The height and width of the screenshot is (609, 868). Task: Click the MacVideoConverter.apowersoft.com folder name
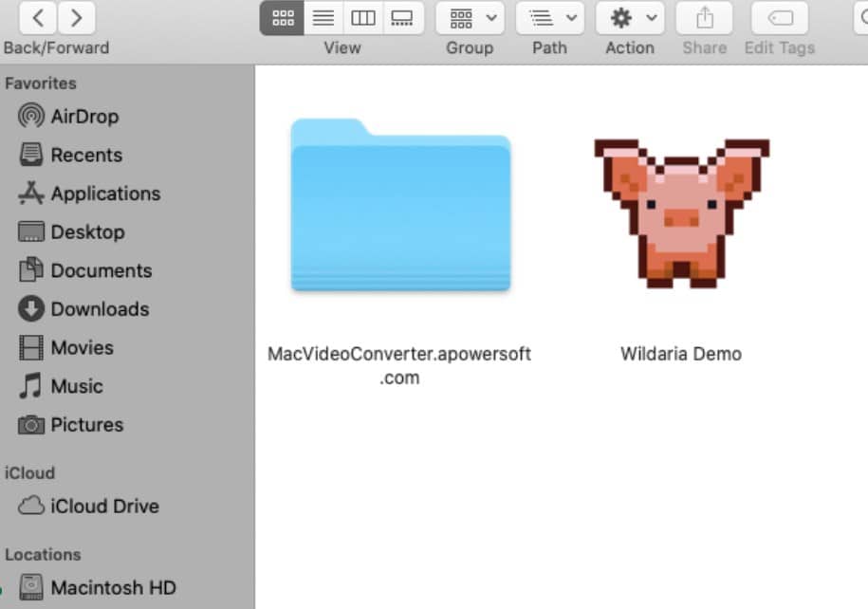[399, 365]
